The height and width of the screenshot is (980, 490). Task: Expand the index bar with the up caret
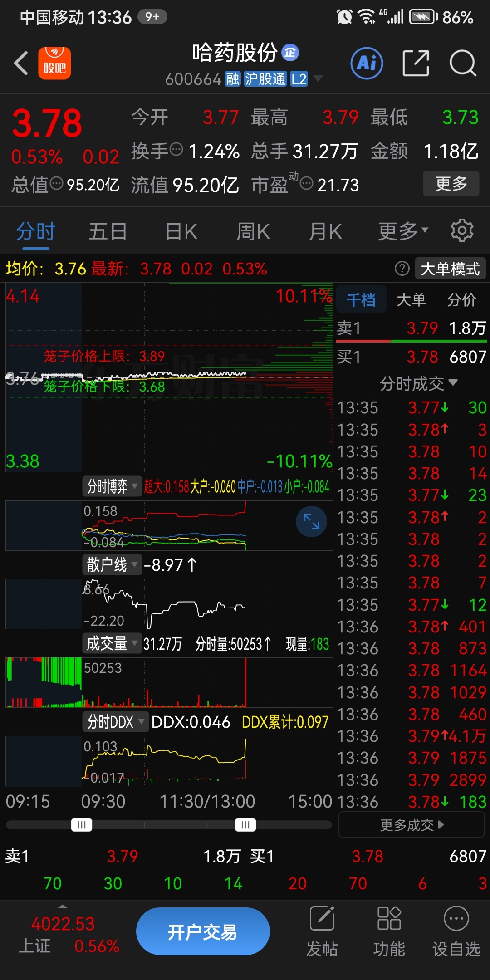pyautogui.click(x=63, y=906)
